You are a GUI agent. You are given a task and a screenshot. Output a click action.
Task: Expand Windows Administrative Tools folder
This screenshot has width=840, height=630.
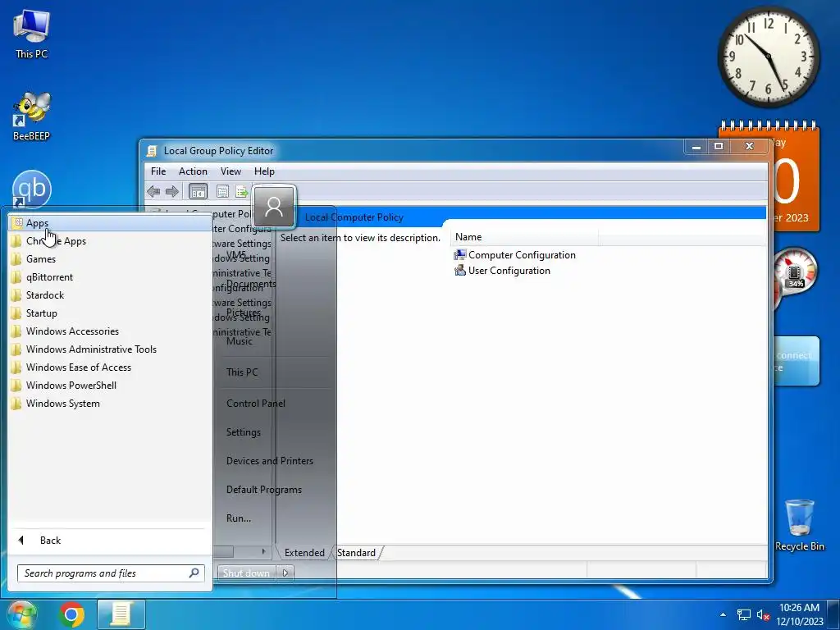(x=110, y=349)
